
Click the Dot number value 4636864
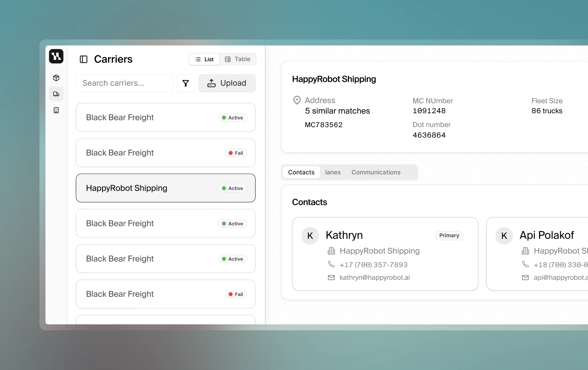click(429, 135)
